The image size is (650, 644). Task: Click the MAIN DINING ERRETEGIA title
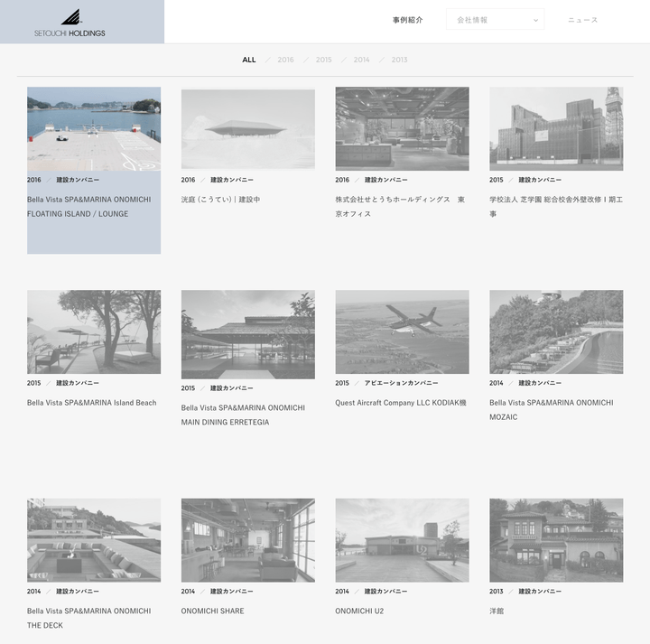[243, 415]
